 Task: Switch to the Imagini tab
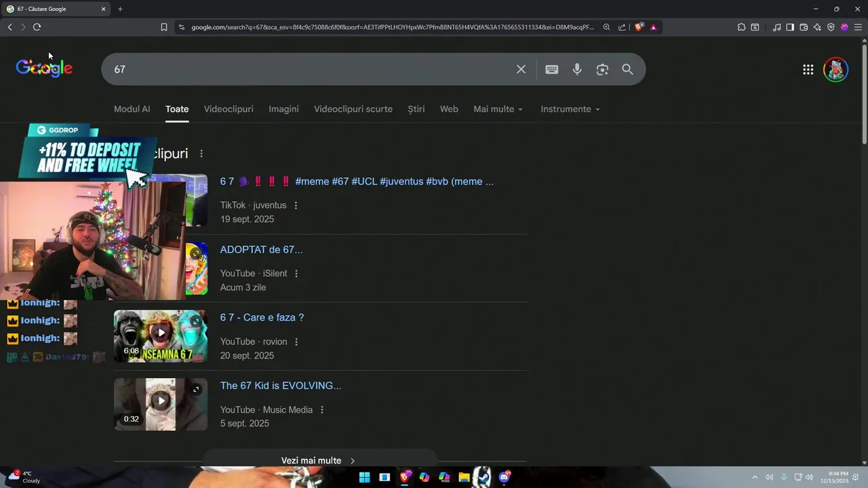coord(283,109)
